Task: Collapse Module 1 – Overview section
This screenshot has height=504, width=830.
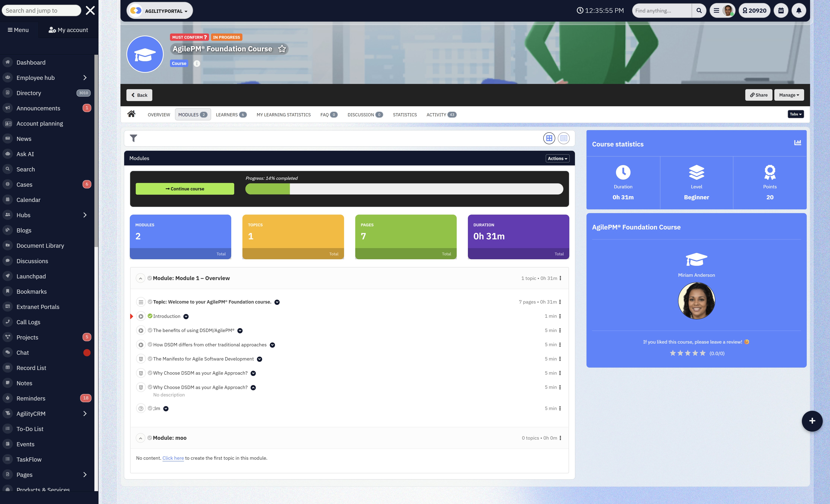Action: pyautogui.click(x=140, y=278)
